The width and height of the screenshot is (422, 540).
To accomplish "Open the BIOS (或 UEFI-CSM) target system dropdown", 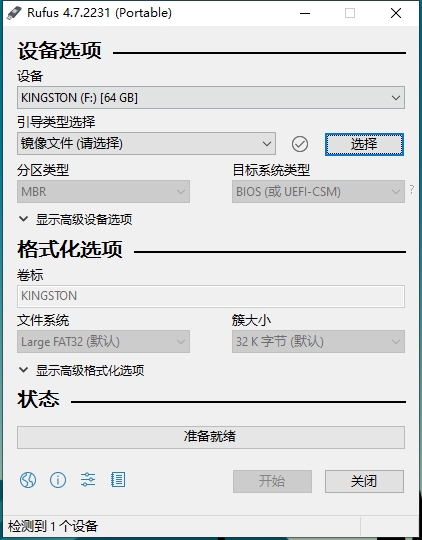I will tap(318, 191).
